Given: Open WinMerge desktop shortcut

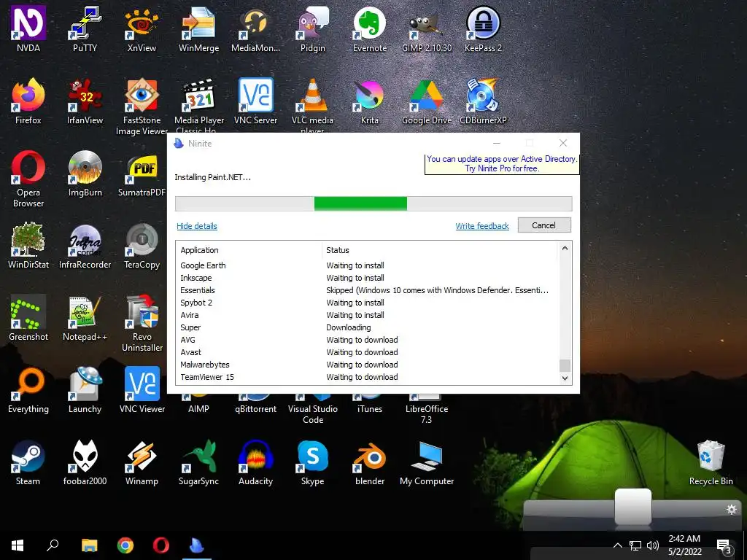Looking at the screenshot, I should (198, 28).
